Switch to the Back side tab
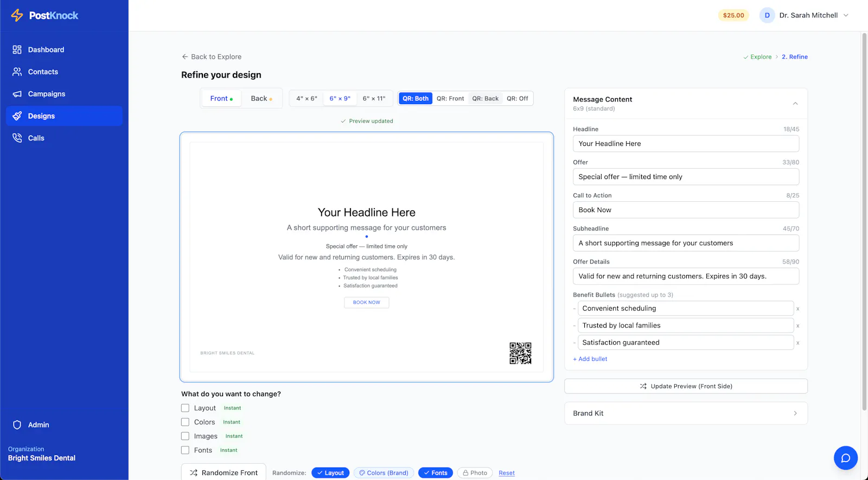 click(x=261, y=99)
